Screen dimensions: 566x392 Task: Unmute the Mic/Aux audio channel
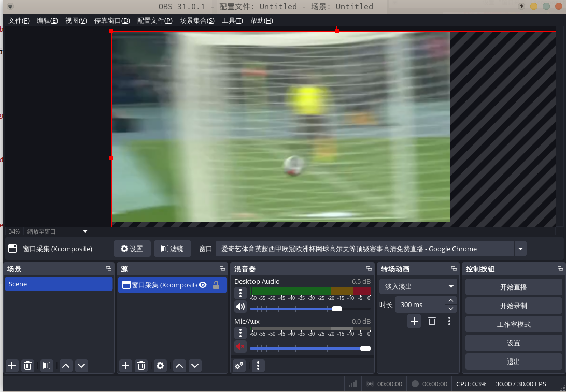(240, 346)
